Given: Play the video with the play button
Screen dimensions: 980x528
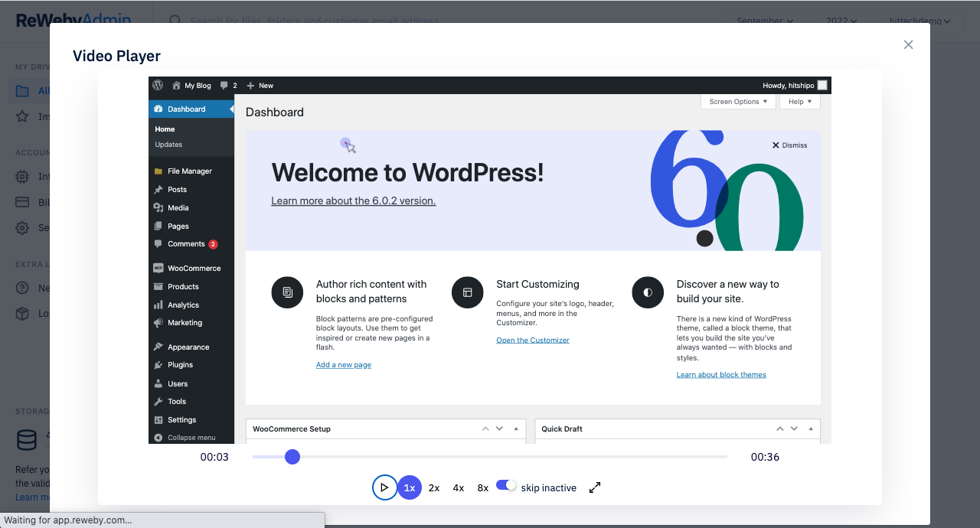Looking at the screenshot, I should (x=384, y=487).
